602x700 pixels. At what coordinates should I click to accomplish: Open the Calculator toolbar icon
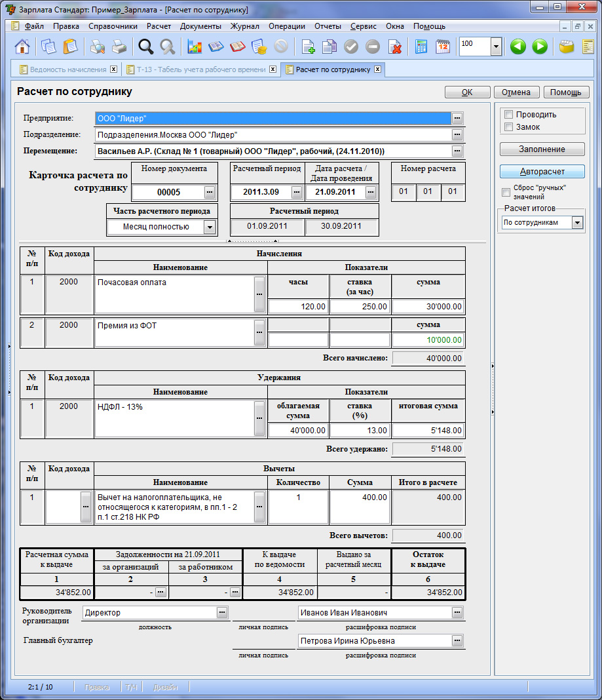421,47
